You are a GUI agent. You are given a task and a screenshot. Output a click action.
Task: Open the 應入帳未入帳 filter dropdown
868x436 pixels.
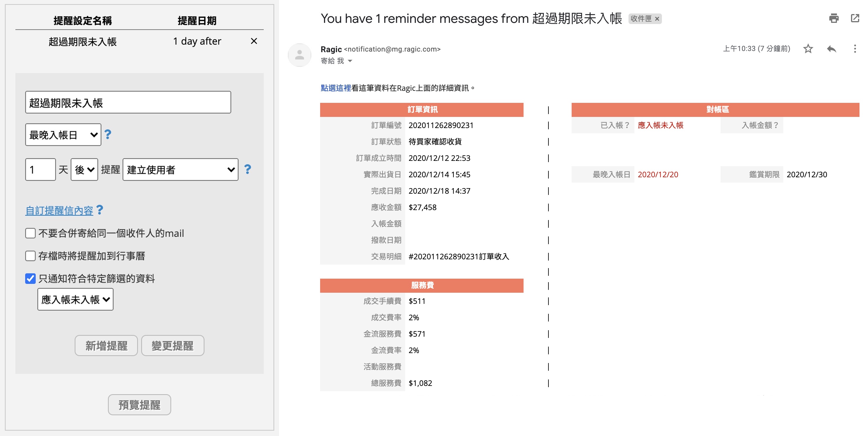(75, 299)
